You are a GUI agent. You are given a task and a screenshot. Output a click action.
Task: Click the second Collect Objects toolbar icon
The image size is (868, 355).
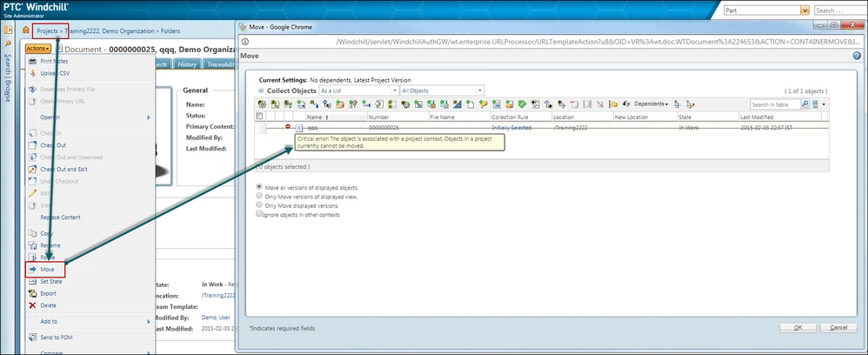(x=275, y=104)
